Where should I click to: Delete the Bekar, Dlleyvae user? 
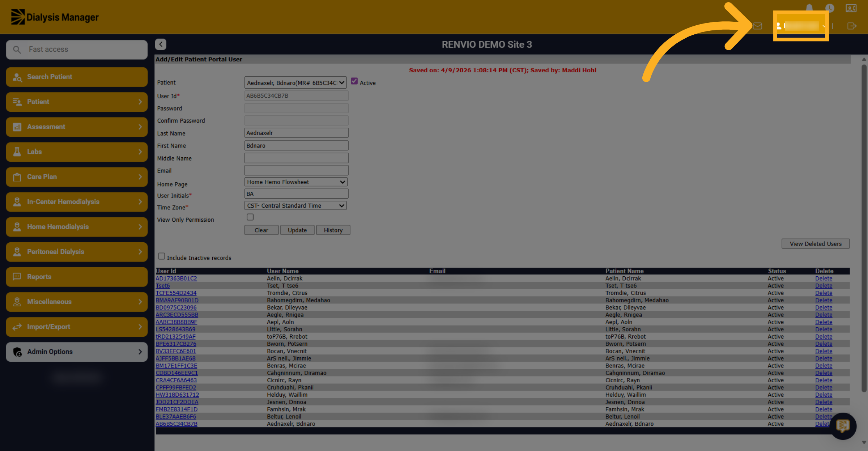(x=824, y=307)
